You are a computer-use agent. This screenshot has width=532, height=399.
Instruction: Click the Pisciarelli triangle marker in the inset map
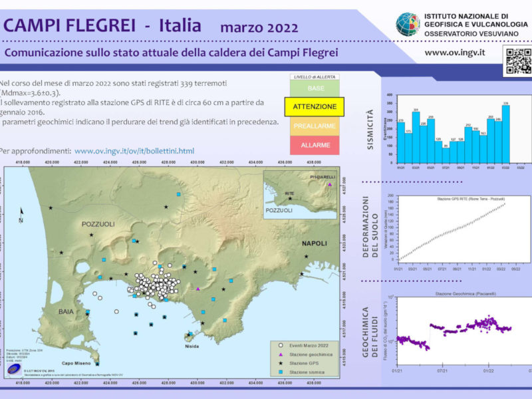click(329, 185)
